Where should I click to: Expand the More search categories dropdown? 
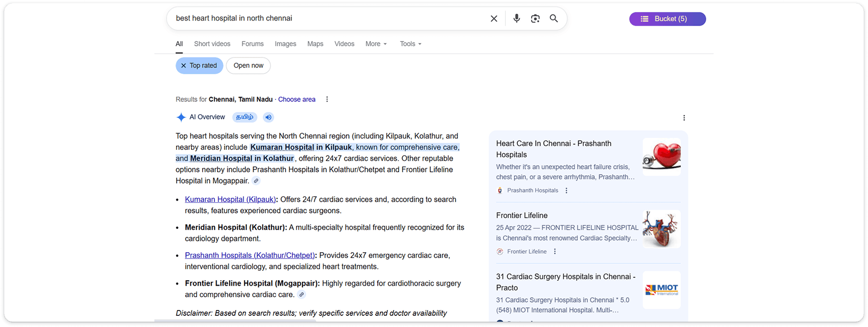point(376,44)
